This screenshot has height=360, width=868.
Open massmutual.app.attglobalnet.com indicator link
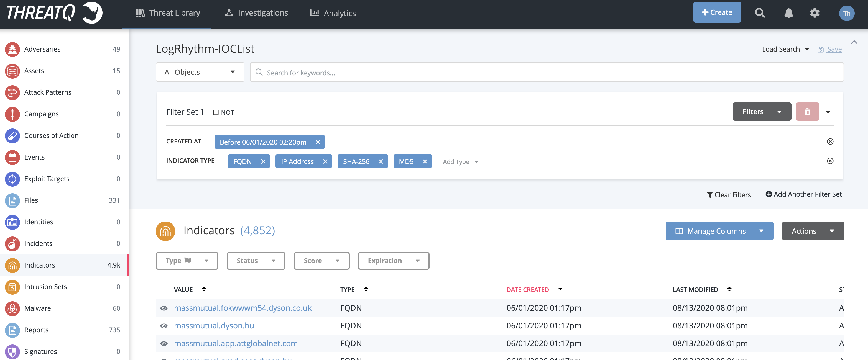click(236, 343)
